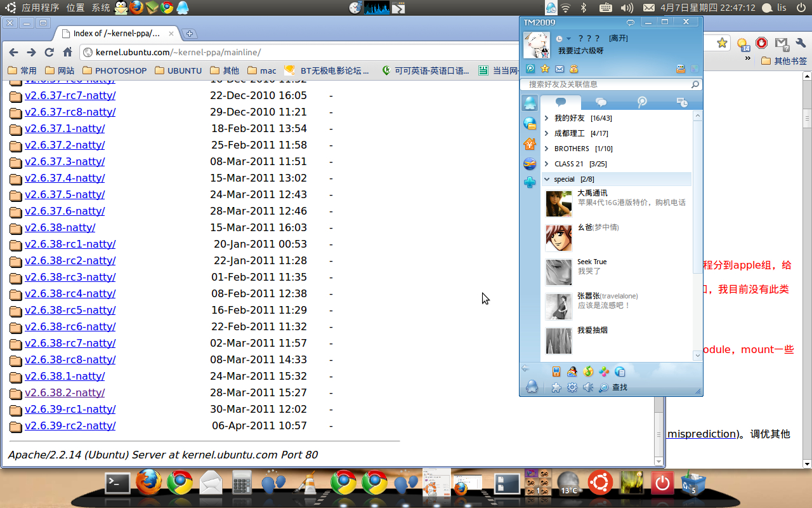Open the mailbox envelope icon in TM2009
The height and width of the screenshot is (508, 812).
(560, 69)
